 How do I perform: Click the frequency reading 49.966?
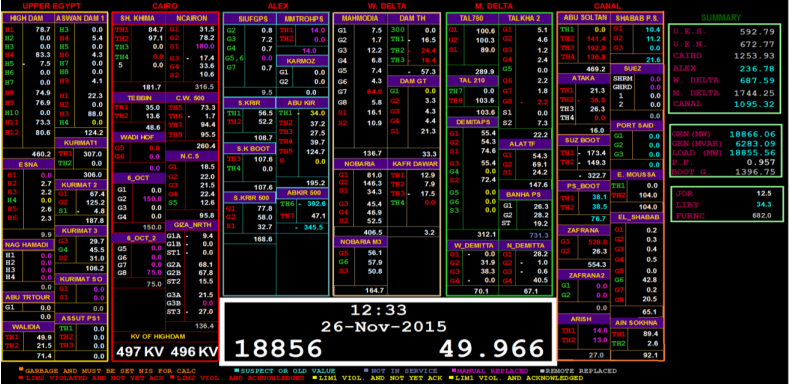pos(492,349)
